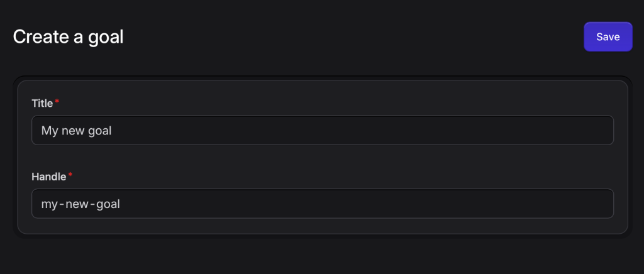644x274 pixels.
Task: Click the "Create a goal" heading
Action: [x=68, y=37]
